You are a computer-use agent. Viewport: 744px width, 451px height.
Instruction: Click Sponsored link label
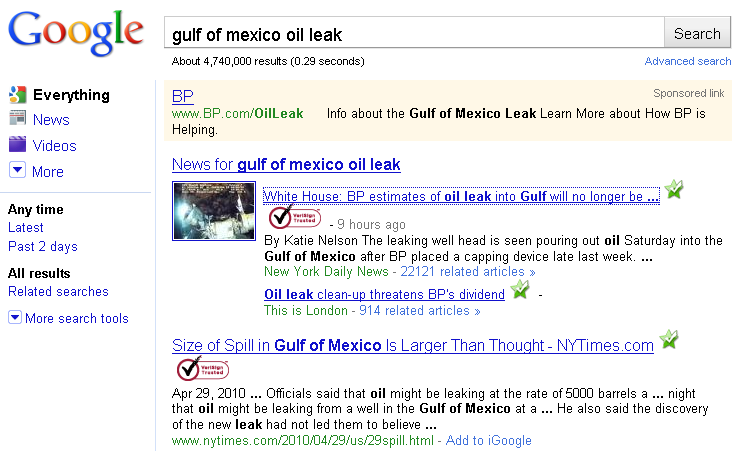pyautogui.click(x=688, y=94)
